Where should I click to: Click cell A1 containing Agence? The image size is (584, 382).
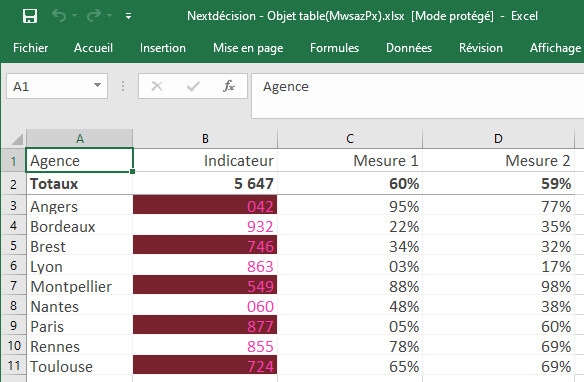(79, 160)
